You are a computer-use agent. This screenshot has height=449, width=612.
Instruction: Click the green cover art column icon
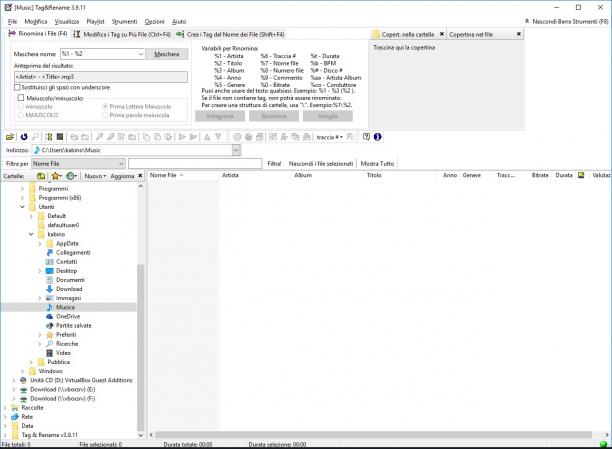point(581,175)
